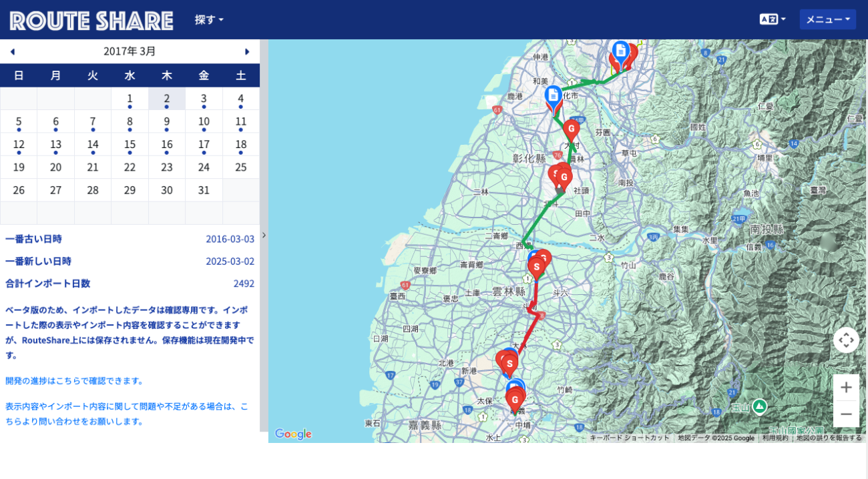Pick calendar date 11
Image resolution: width=868 pixels, height=479 pixels.
point(241,121)
